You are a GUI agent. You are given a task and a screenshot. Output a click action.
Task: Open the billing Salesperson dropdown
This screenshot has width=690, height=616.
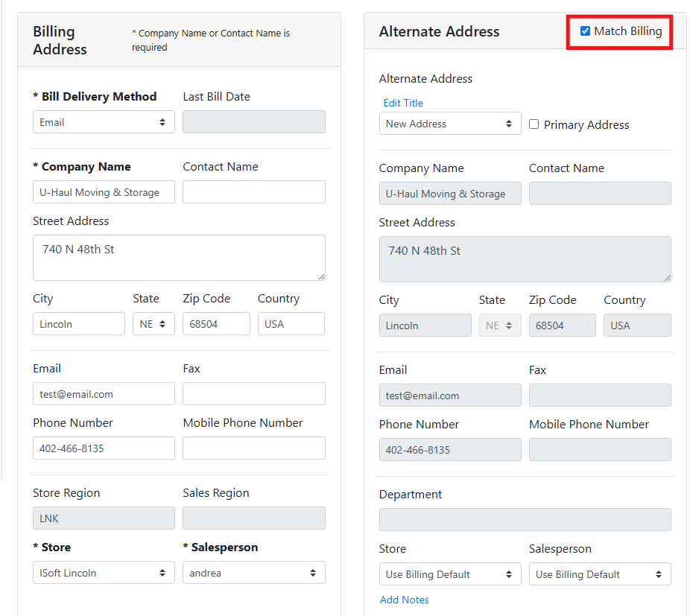(x=253, y=573)
